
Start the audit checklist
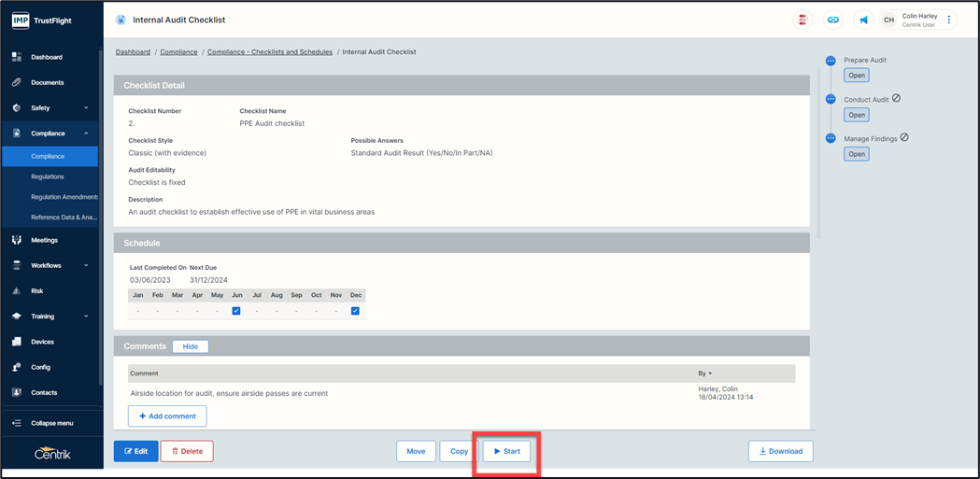(x=506, y=451)
